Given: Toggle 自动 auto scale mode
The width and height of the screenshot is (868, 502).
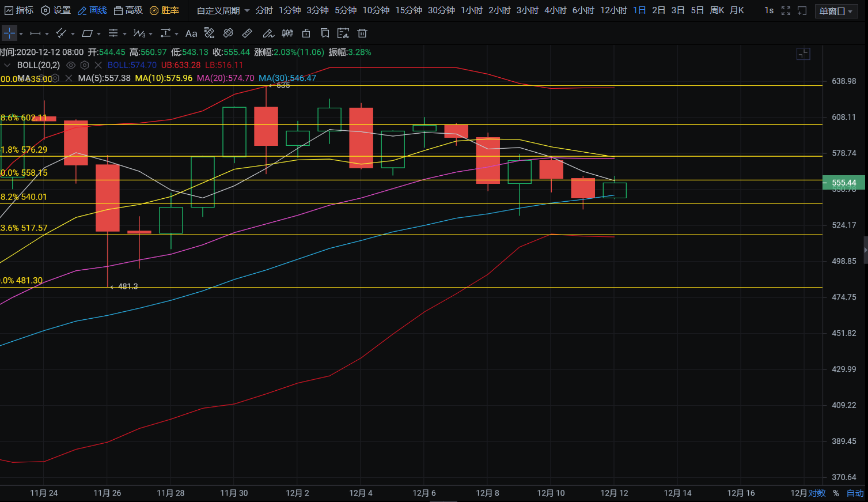Looking at the screenshot, I should point(855,493).
